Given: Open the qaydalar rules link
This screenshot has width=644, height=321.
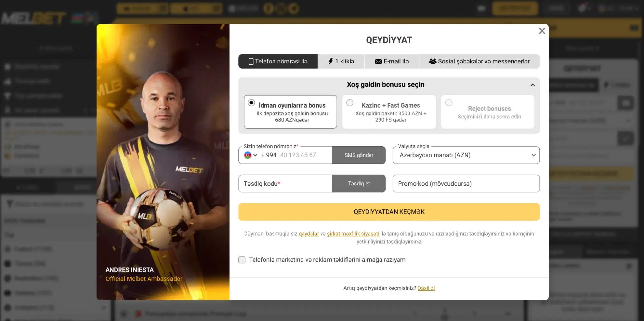Looking at the screenshot, I should (309, 234).
